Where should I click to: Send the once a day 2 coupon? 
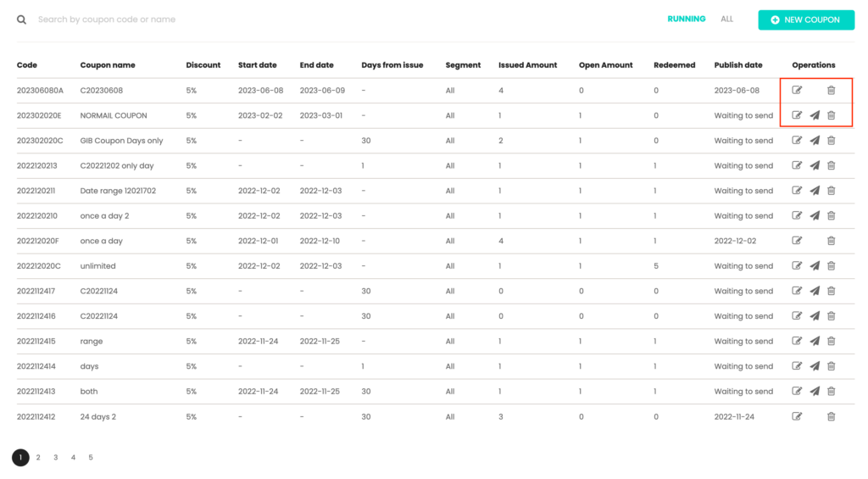[815, 216]
